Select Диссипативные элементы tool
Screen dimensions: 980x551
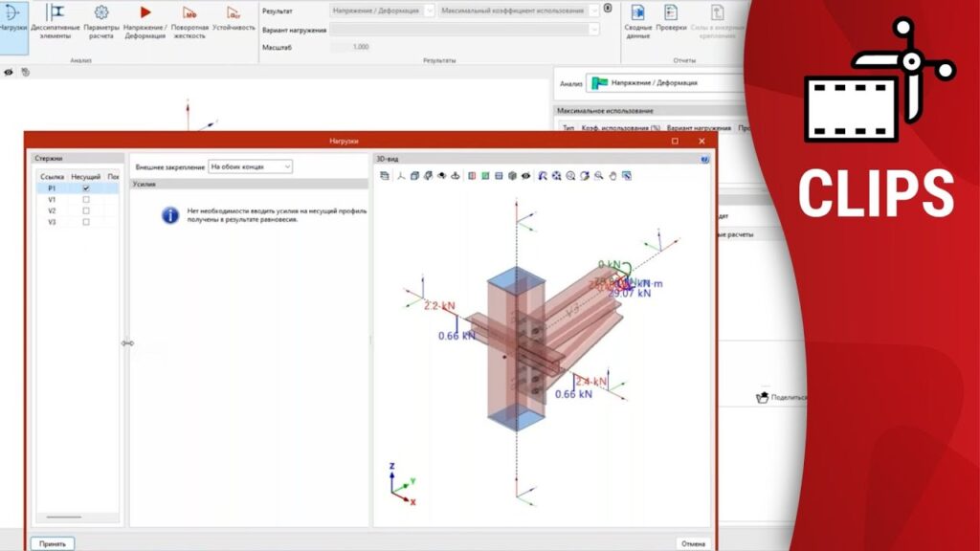(56, 12)
